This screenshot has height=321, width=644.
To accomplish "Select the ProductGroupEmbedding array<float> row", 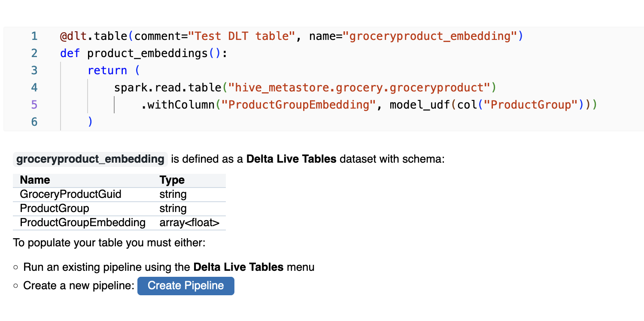I will coord(83,223).
